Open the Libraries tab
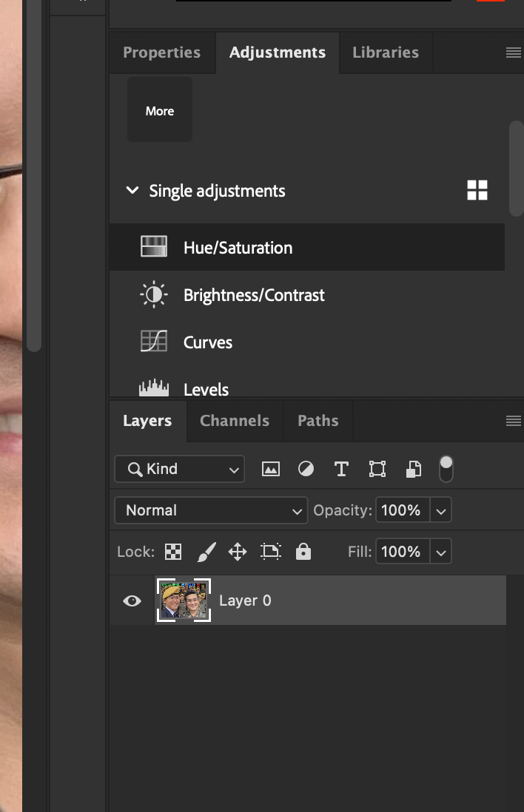Image resolution: width=524 pixels, height=812 pixels. point(386,53)
